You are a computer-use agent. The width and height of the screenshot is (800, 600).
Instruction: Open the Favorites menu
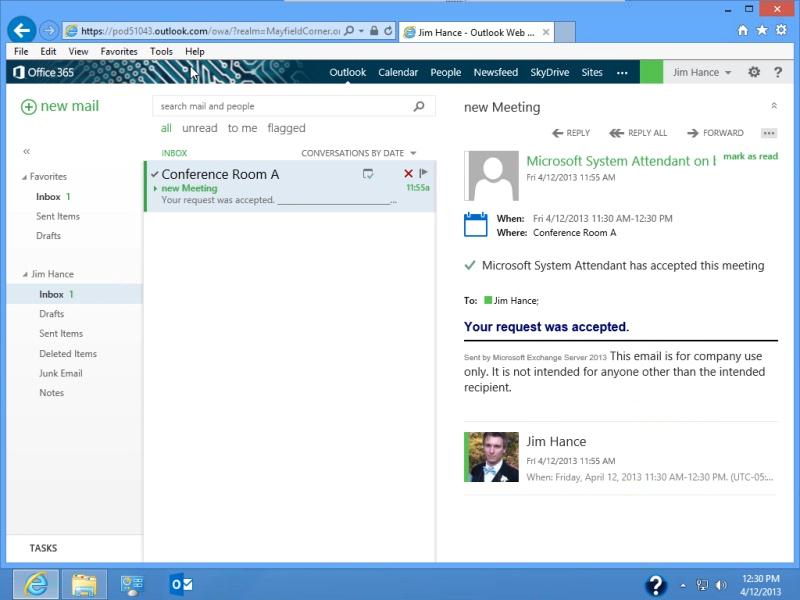pyautogui.click(x=119, y=52)
